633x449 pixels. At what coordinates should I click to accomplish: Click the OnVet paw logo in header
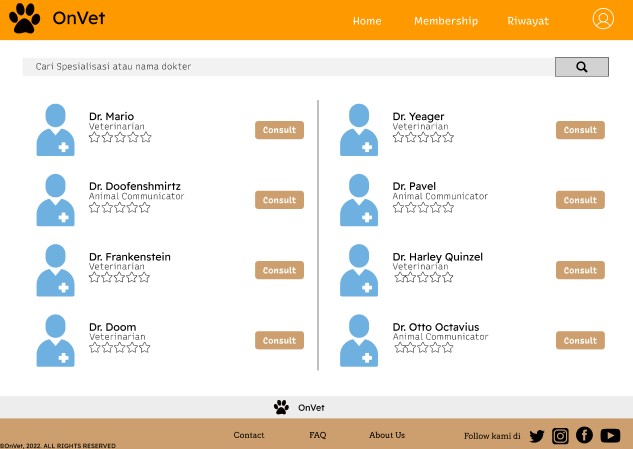coord(25,18)
